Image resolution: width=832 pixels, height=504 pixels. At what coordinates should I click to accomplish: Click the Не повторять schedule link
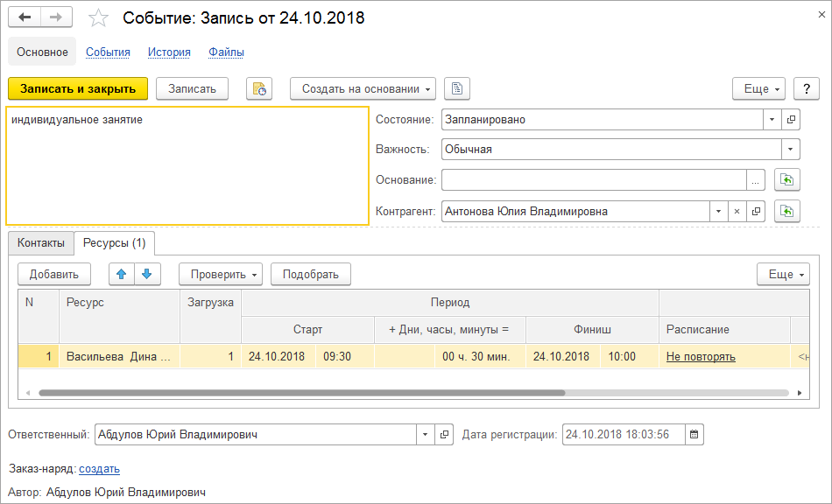(x=701, y=356)
